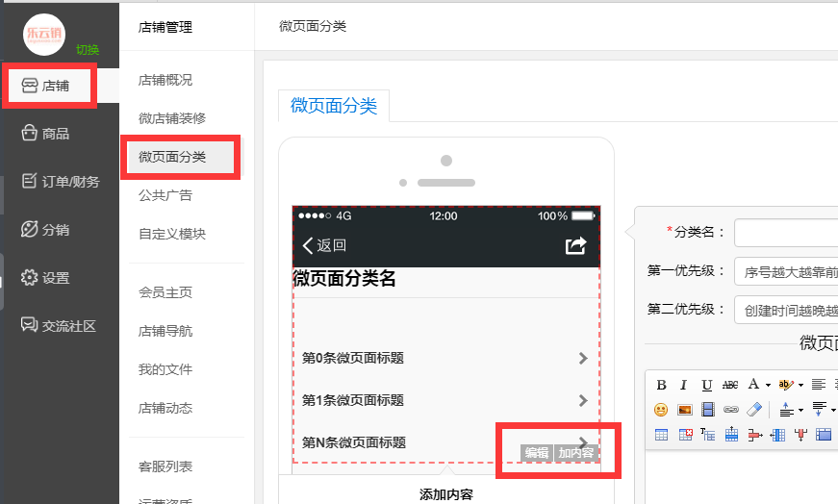Click the green 切换 link

click(x=88, y=50)
